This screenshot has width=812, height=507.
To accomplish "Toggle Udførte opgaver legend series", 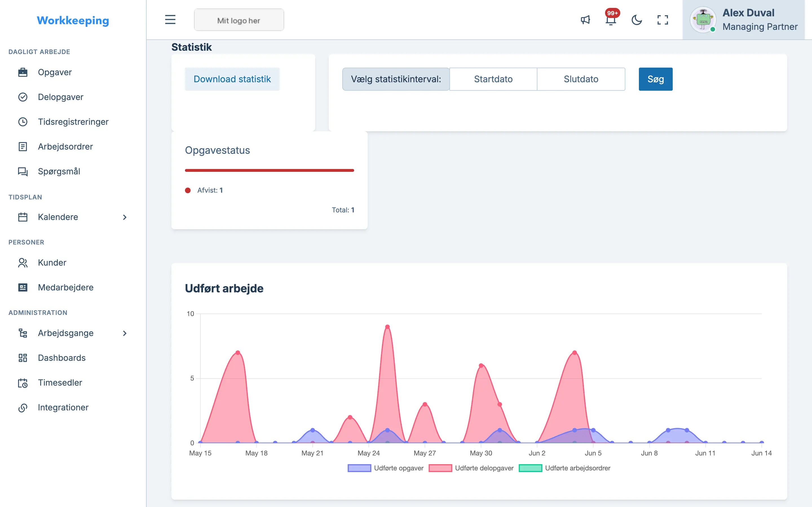I will 385,468.
